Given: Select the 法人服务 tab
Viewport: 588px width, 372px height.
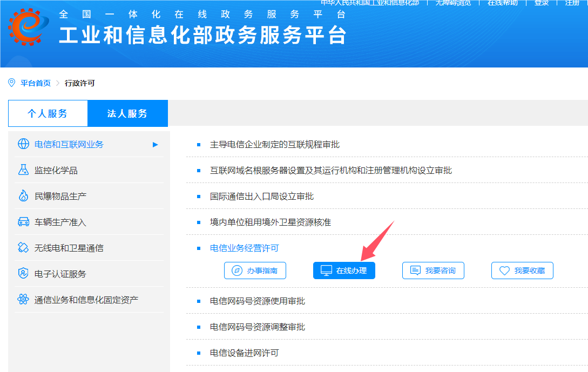Looking at the screenshot, I should point(127,113).
